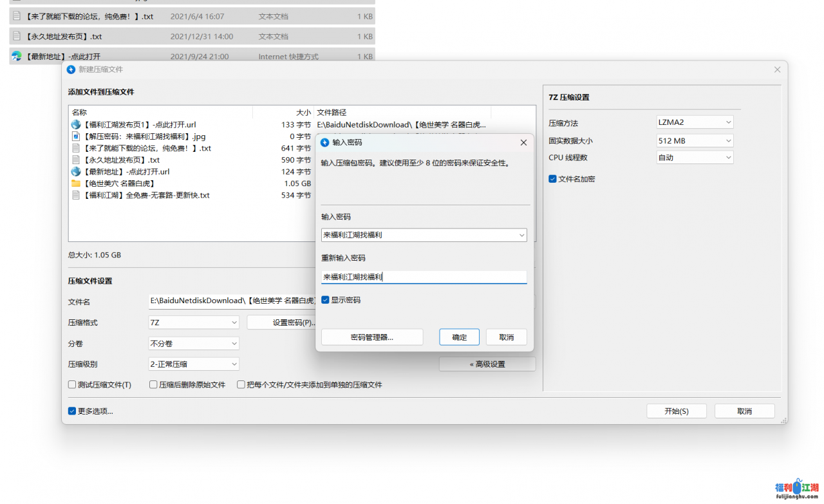Screen dimensions: 824x504
Task: Open the 密码管理器 button
Action: (x=372, y=337)
